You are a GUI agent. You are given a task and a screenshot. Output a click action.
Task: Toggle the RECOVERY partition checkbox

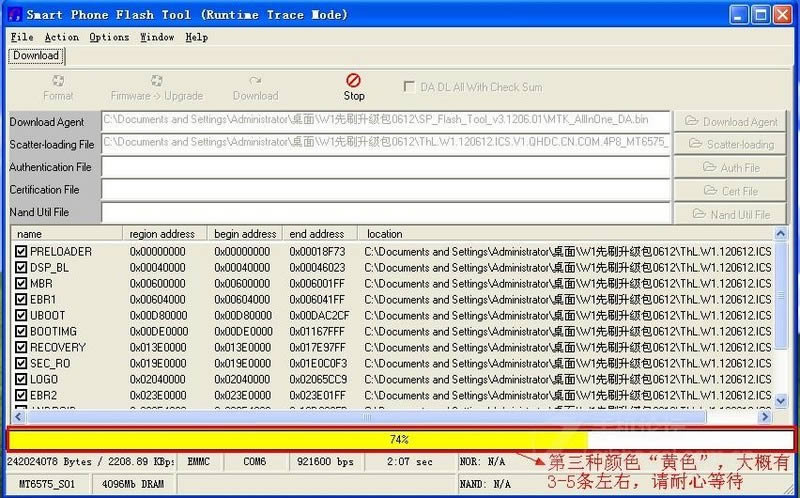coord(21,348)
